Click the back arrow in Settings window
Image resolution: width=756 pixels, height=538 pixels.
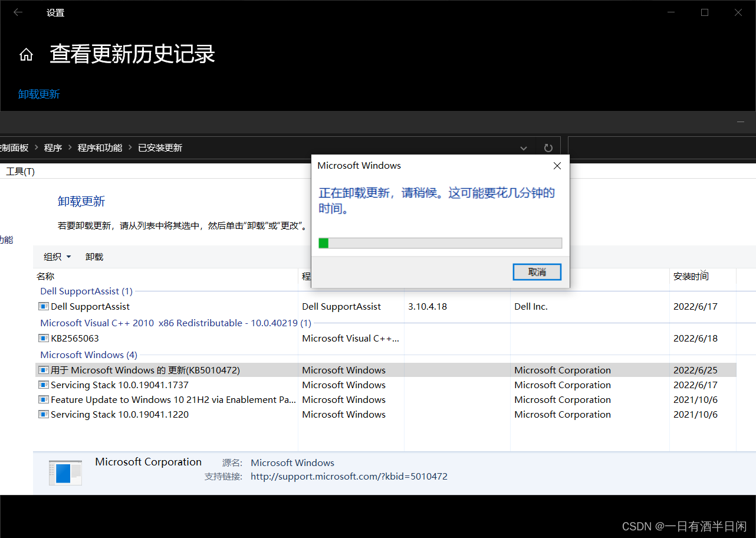pyautogui.click(x=18, y=12)
